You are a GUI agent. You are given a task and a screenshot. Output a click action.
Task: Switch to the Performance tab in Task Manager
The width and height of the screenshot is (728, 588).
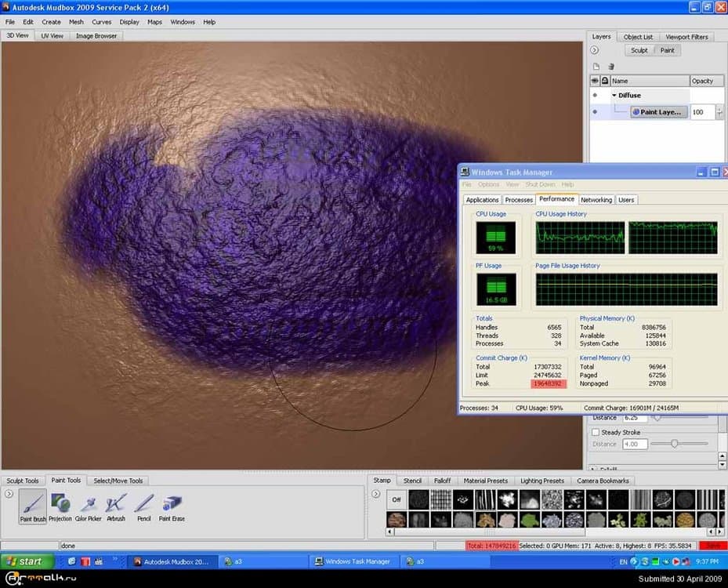pos(557,199)
